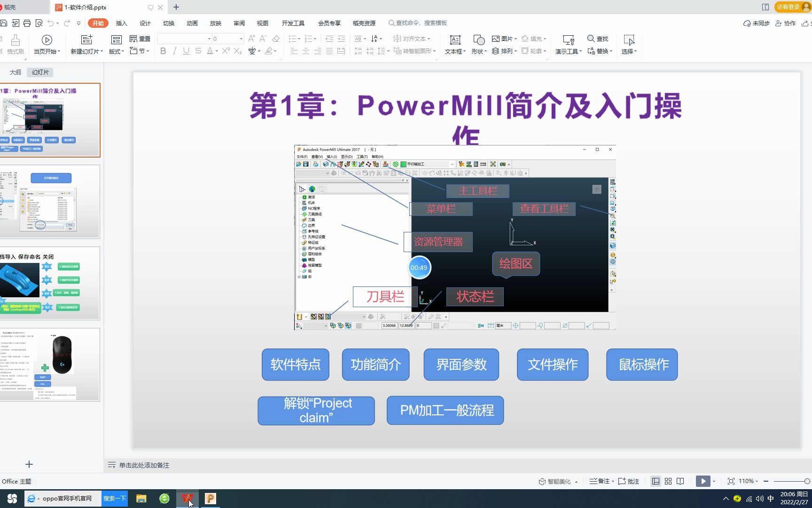Viewport: 812px width, 508px height.
Task: Open the Picture (图片) dropdown
Action: click(504, 39)
